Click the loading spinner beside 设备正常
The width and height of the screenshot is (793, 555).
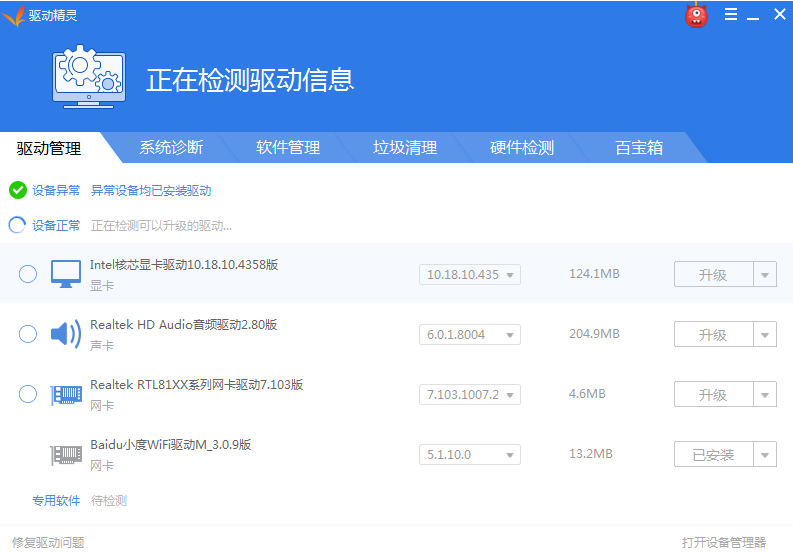(x=17, y=225)
